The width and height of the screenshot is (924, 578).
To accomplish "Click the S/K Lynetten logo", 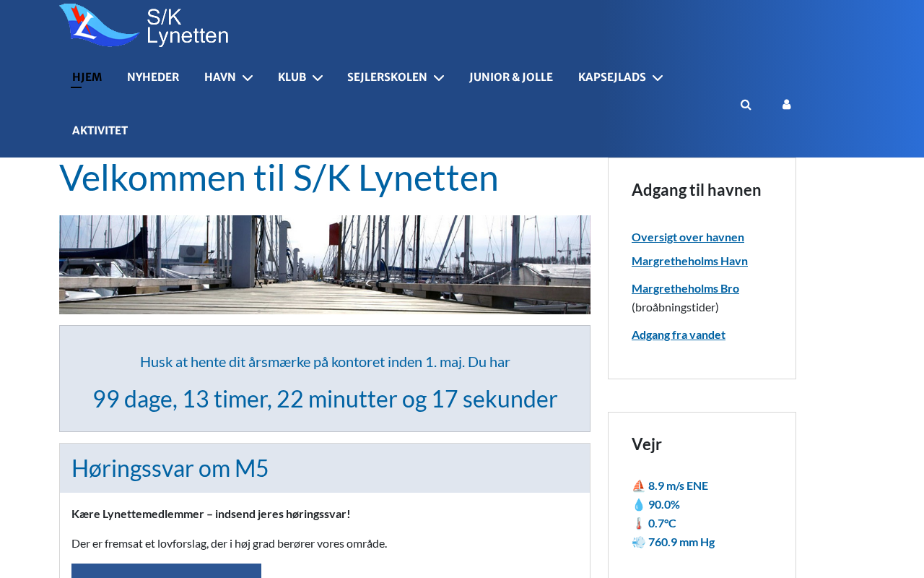I will (144, 26).
